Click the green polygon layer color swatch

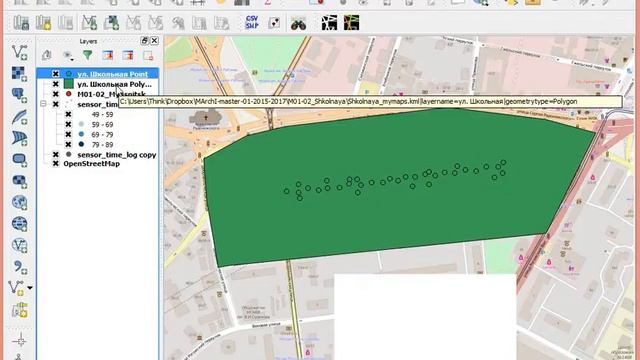point(69,84)
